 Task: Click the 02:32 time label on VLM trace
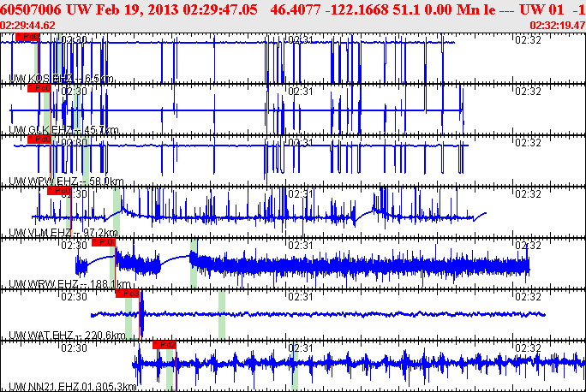click(x=528, y=194)
